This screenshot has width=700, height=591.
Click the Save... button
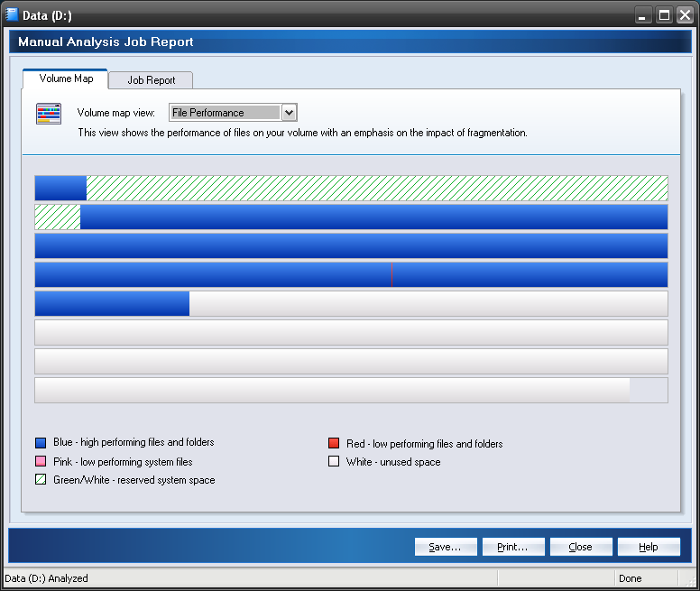click(446, 547)
